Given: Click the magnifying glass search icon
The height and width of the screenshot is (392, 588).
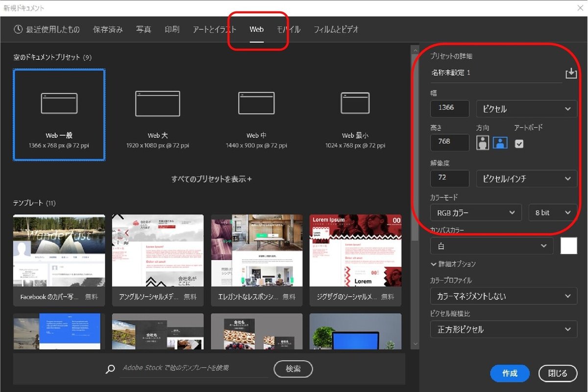Looking at the screenshot, I should [x=110, y=369].
